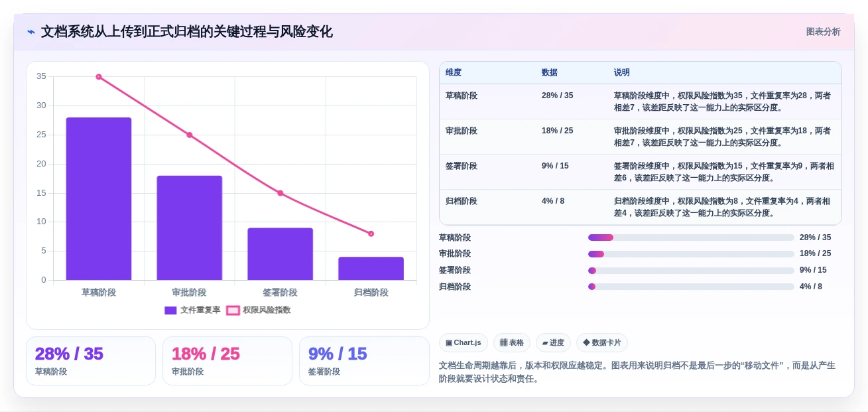Click the 归档阶段 description text in table
Screen dimensions: 868x412
point(722,207)
